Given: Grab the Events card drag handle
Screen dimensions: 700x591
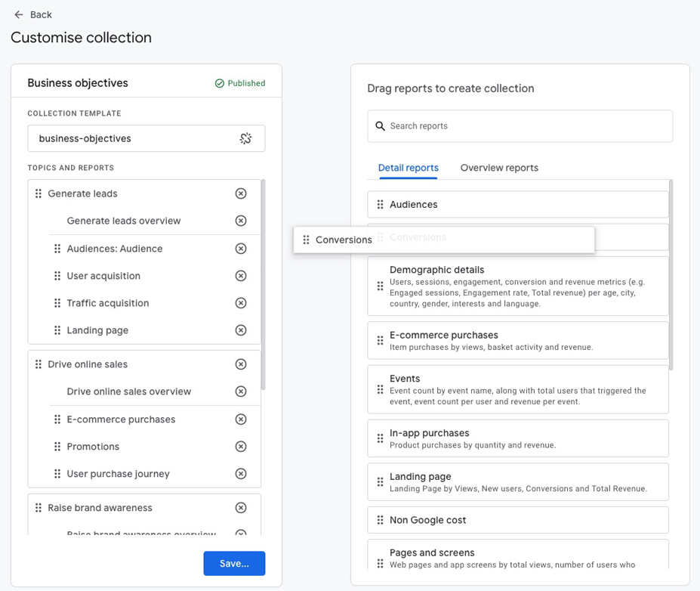Looking at the screenshot, I should 380,389.
